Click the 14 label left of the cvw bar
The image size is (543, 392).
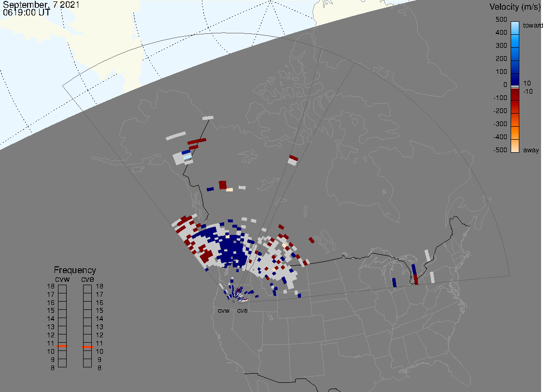tap(51, 319)
